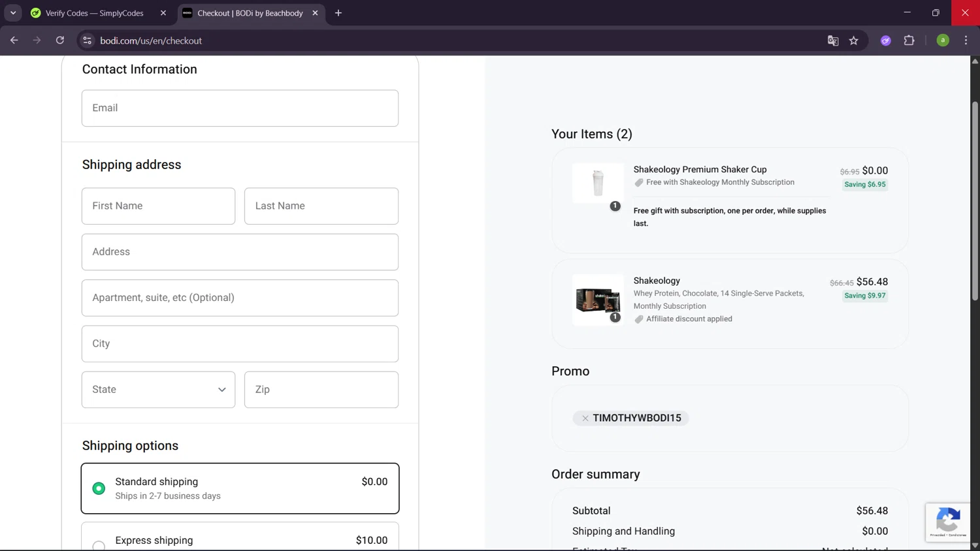The image size is (980, 551).
Task: Click the Zip field
Action: 321,390
